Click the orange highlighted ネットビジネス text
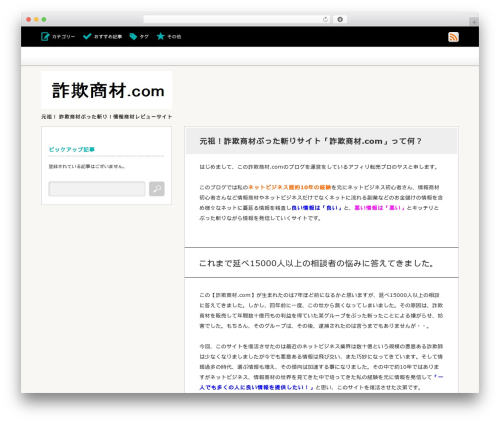 click(x=289, y=187)
